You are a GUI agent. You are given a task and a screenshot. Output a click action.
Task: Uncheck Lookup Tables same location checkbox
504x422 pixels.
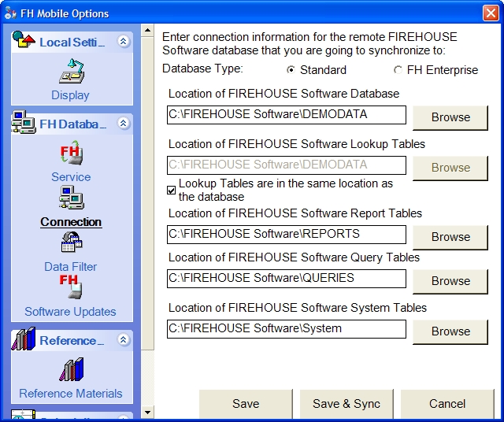[172, 191]
